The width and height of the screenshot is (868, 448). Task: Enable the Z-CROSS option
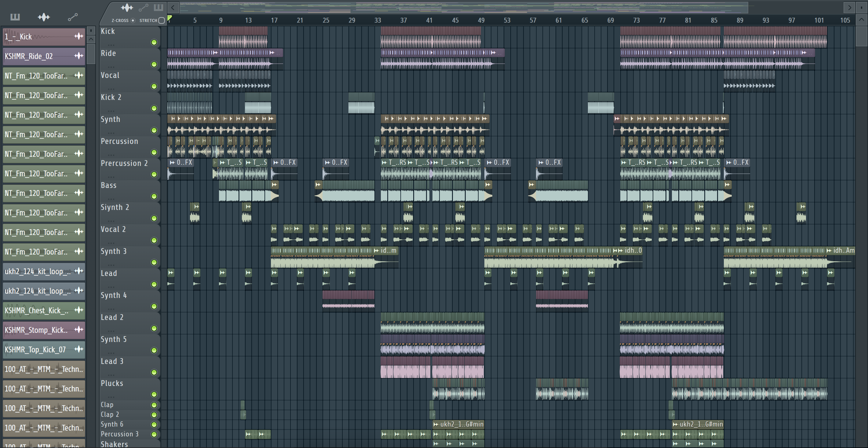(133, 20)
